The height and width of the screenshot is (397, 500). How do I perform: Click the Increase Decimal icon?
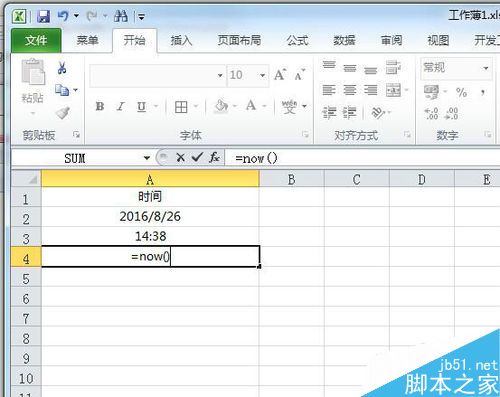pyautogui.click(x=431, y=113)
